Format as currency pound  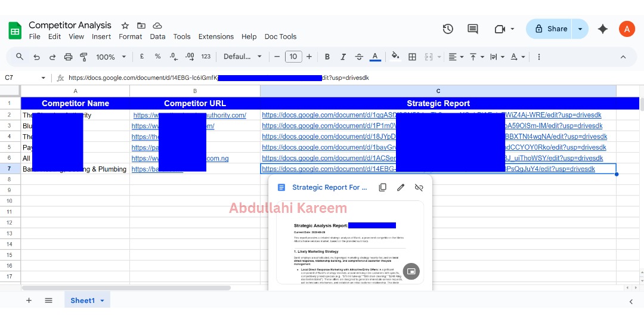(x=142, y=57)
